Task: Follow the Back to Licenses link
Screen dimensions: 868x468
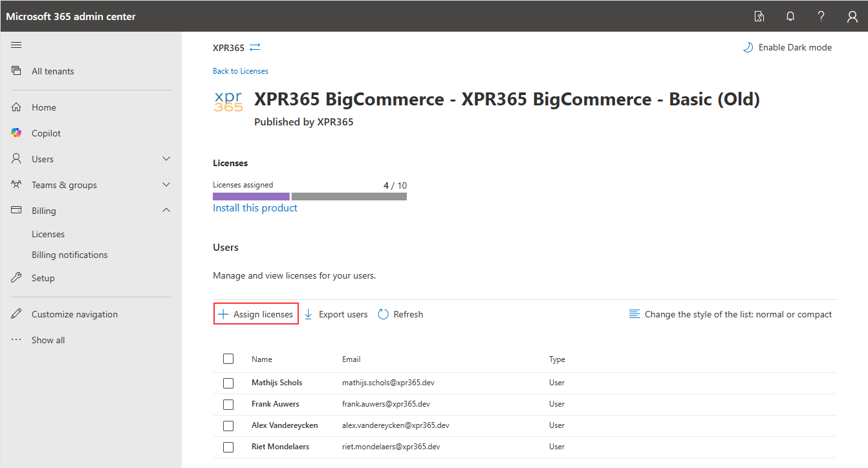Action: tap(240, 71)
